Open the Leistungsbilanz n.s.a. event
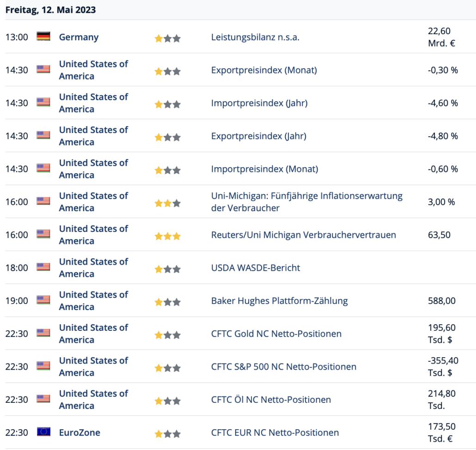The width and height of the screenshot is (476, 450). point(255,37)
